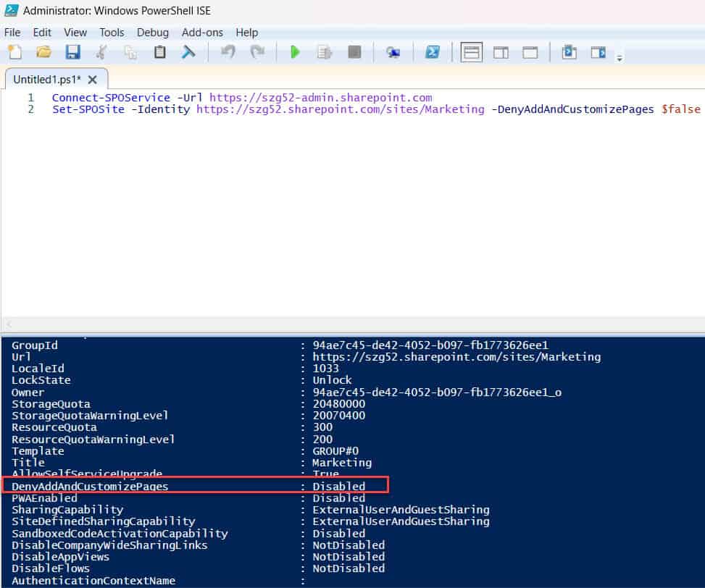705x588 pixels.
Task: Start PowerShell.exe console icon
Action: (x=433, y=52)
